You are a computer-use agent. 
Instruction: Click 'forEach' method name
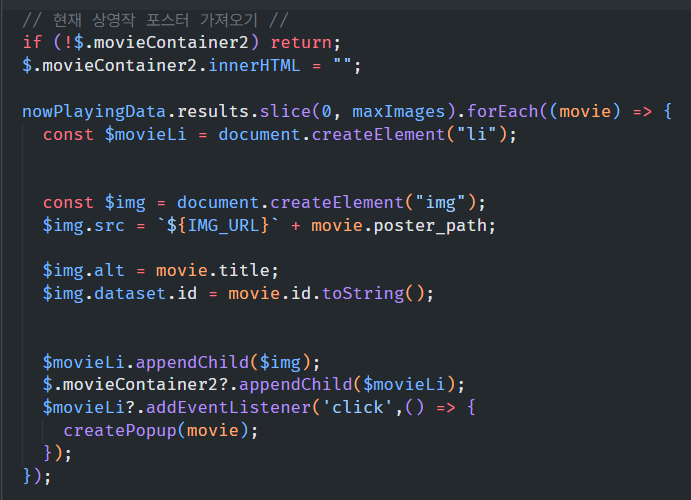[x=502, y=111]
